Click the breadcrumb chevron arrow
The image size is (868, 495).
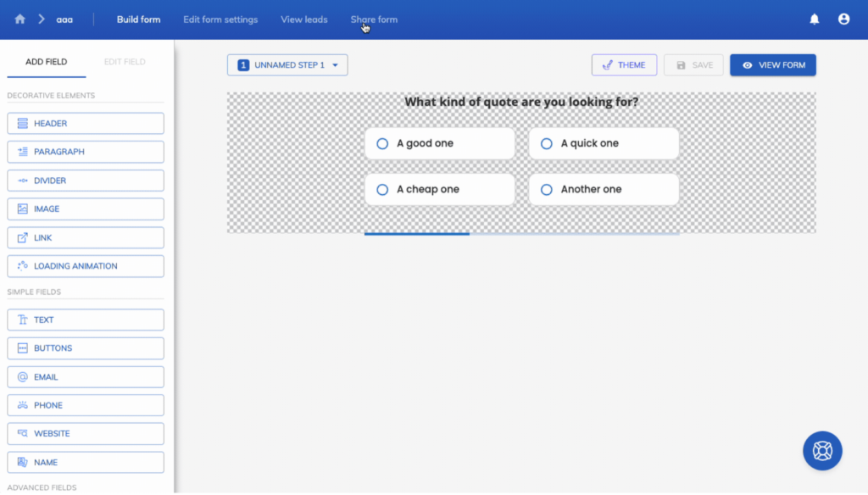42,19
